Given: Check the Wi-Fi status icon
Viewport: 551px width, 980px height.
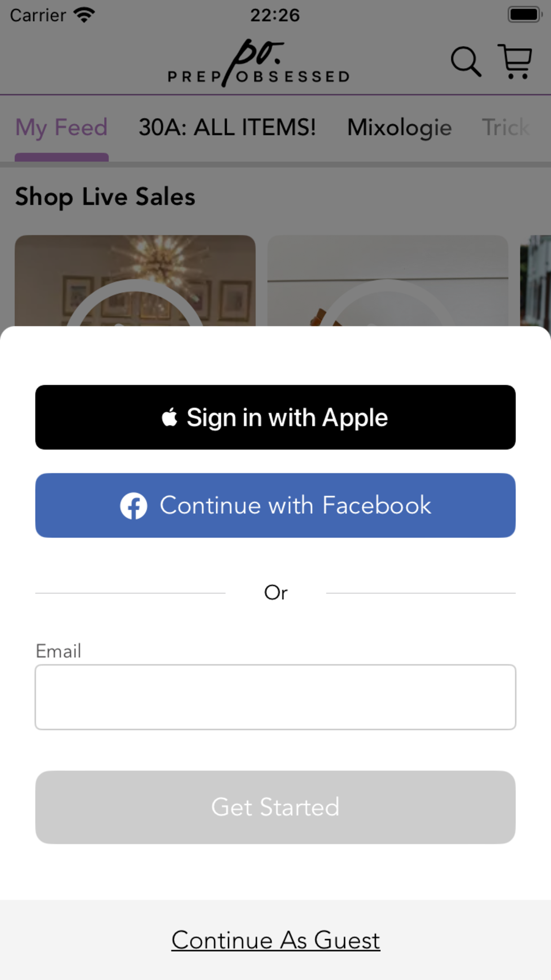Looking at the screenshot, I should (84, 15).
